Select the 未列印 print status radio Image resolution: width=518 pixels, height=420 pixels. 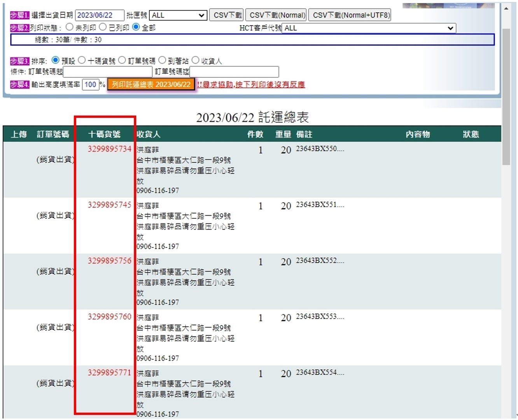[x=70, y=27]
